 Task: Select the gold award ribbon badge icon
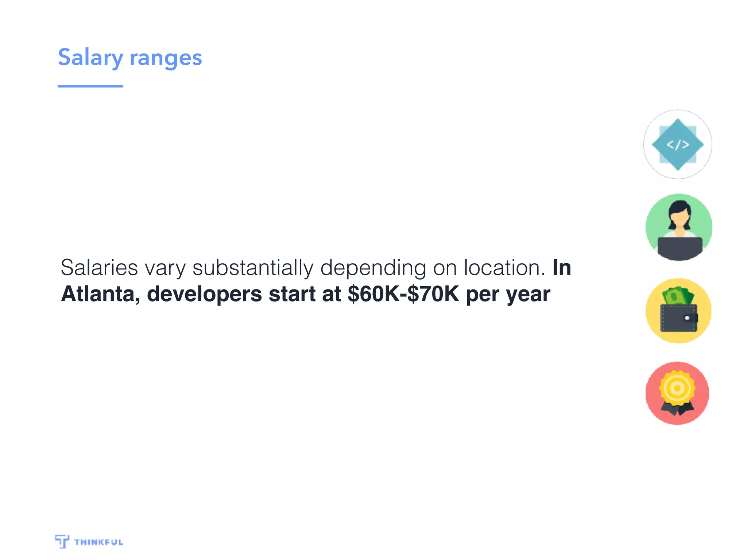click(x=677, y=393)
